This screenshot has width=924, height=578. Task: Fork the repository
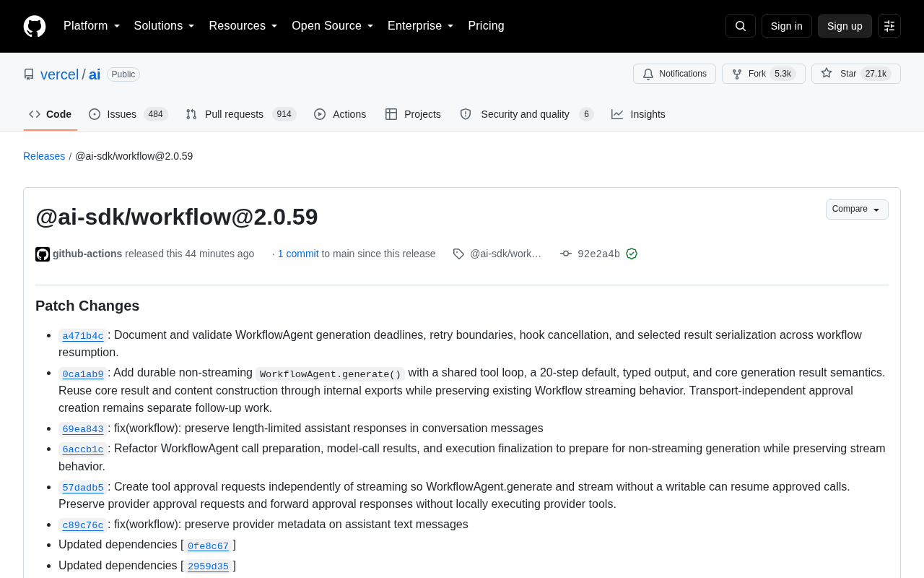point(764,74)
